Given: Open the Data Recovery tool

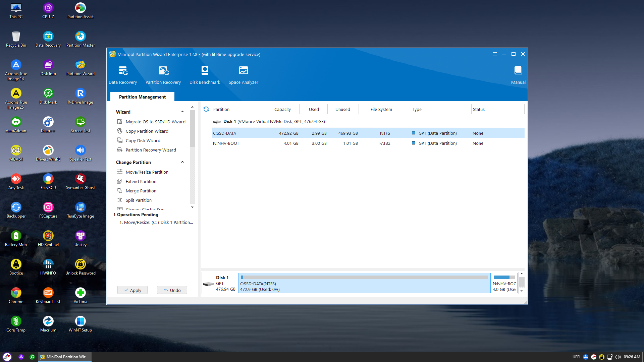Looking at the screenshot, I should (x=123, y=75).
